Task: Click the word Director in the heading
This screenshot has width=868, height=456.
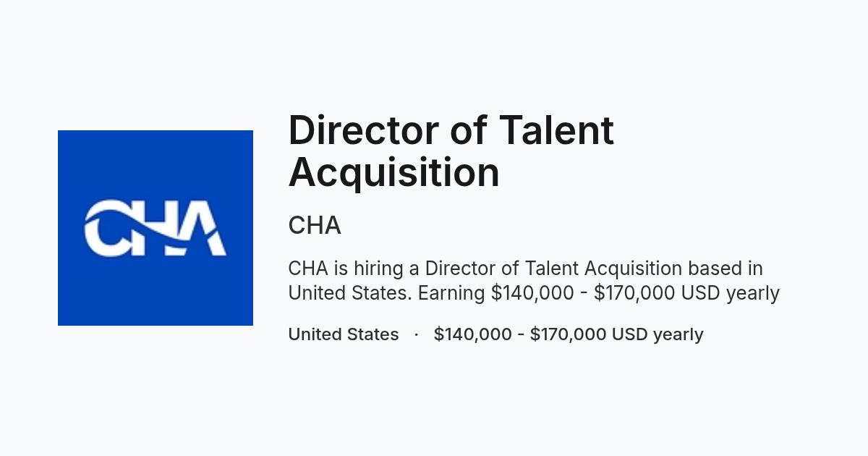Action: [362, 130]
